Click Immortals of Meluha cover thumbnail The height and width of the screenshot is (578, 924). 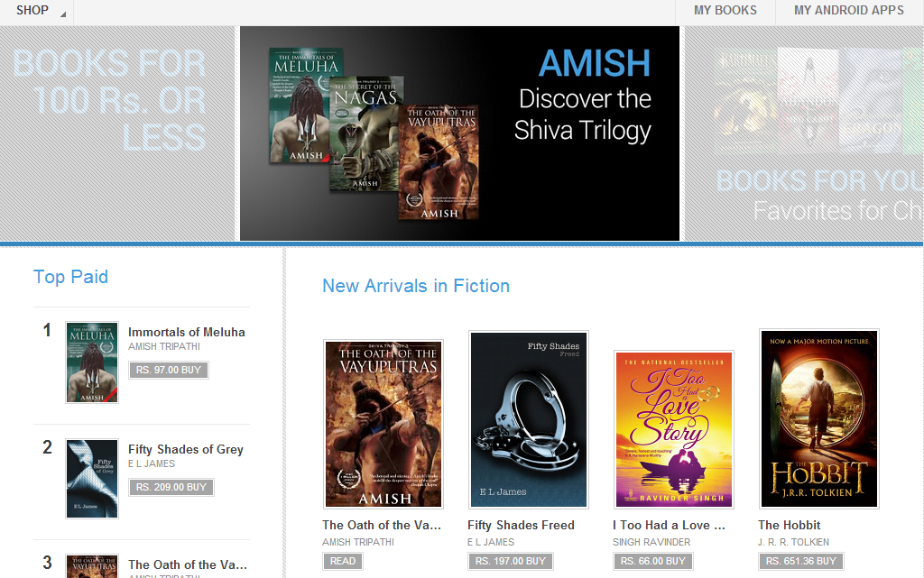tap(92, 362)
